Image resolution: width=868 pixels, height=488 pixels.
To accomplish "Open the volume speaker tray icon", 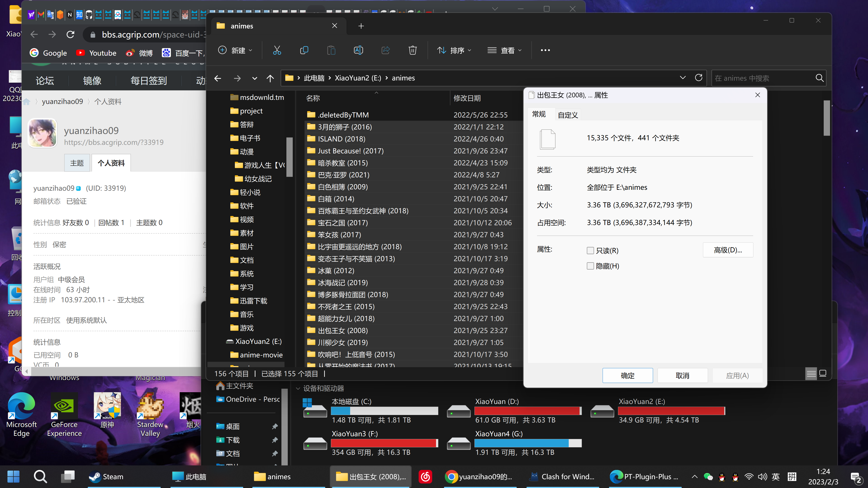I will [762, 476].
